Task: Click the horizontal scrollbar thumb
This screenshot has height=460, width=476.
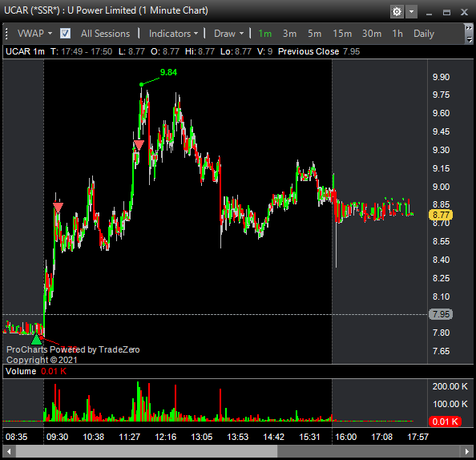Action: click(147, 451)
